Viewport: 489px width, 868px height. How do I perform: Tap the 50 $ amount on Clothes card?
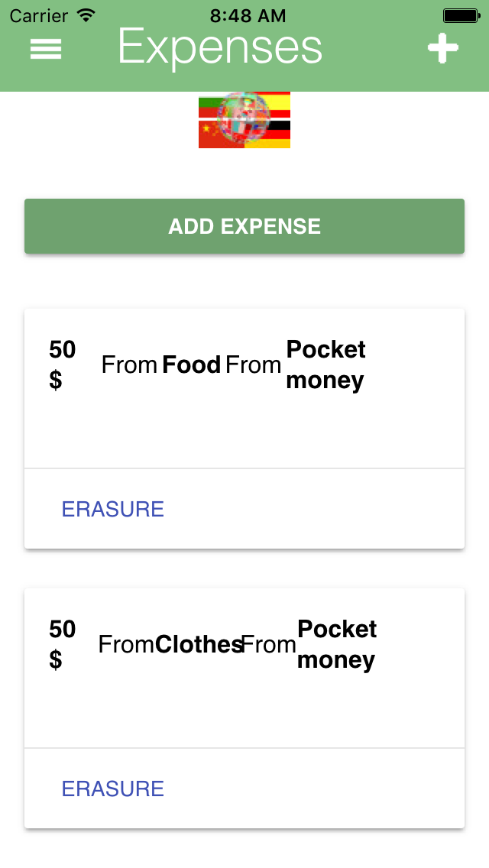[x=62, y=644]
